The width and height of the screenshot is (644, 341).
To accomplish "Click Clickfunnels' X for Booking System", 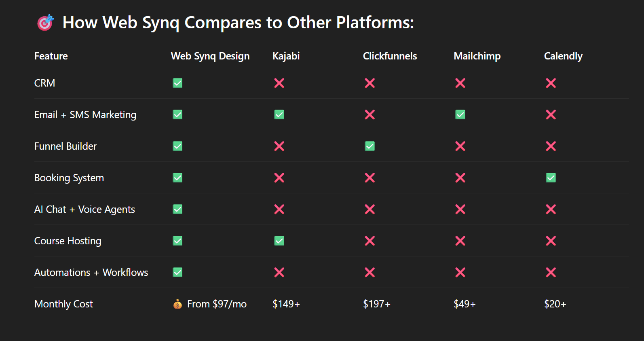I will 370,178.
